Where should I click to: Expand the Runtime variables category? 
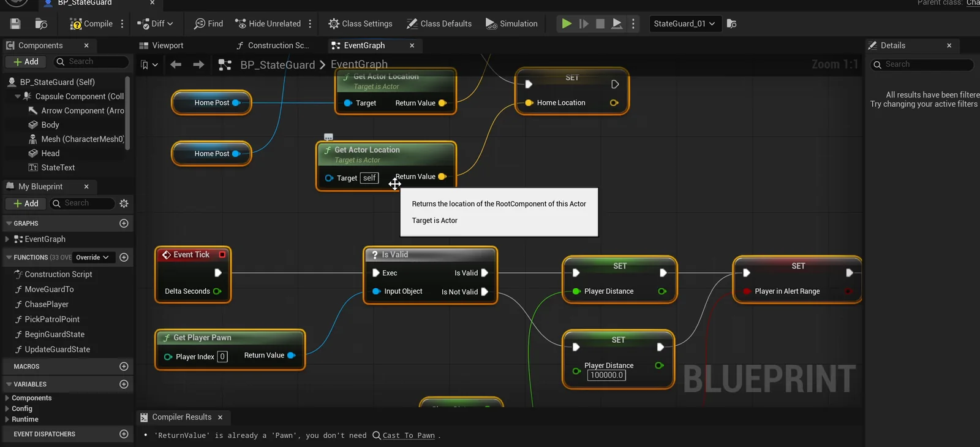coord(7,419)
